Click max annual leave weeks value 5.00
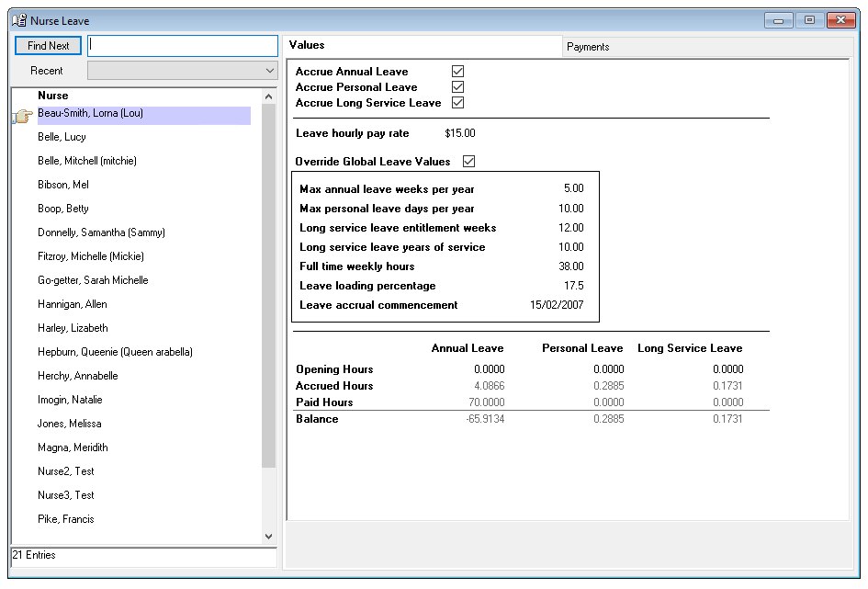The height and width of the screenshot is (589, 868). click(573, 188)
